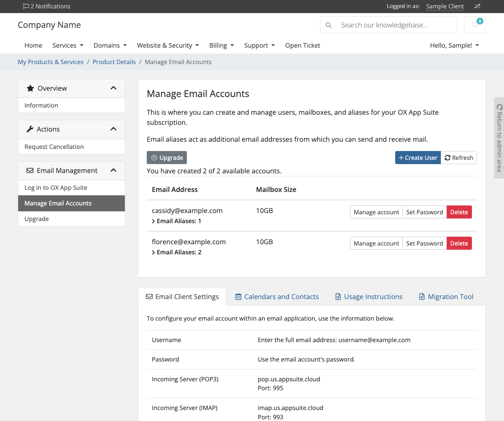The image size is (504, 421).
Task: Click the knowledgebase search field
Action: (388, 25)
